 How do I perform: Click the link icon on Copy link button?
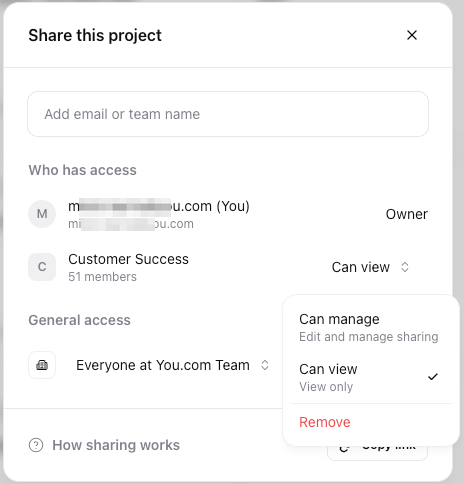click(x=344, y=448)
